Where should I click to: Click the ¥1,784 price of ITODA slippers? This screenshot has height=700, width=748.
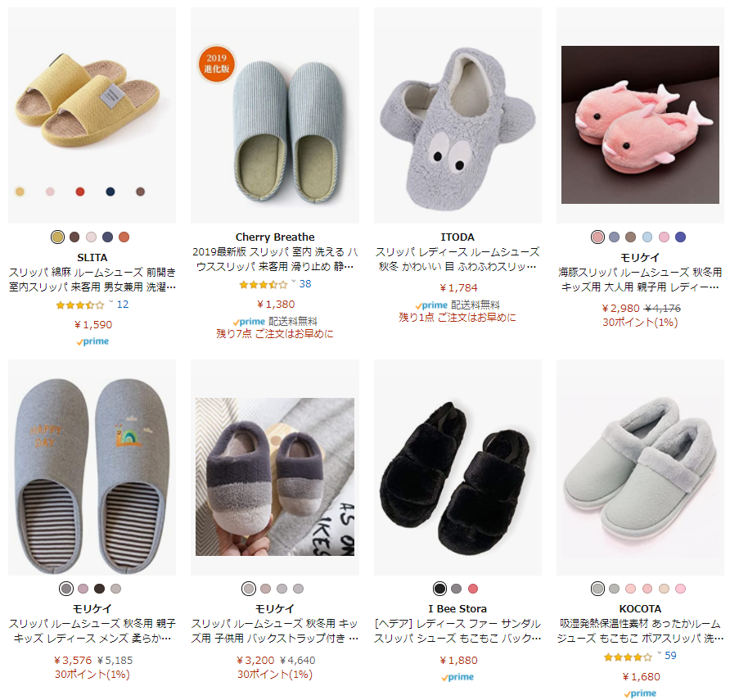pos(458,287)
